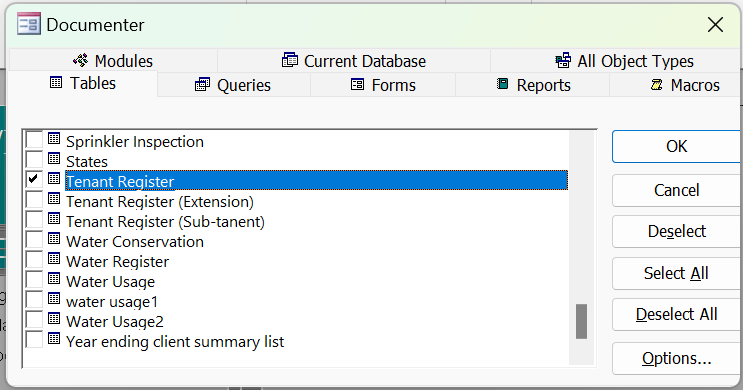Viewport: 743px width, 390px height.
Task: Check Year ending client summary list checkbox
Action: click(34, 340)
